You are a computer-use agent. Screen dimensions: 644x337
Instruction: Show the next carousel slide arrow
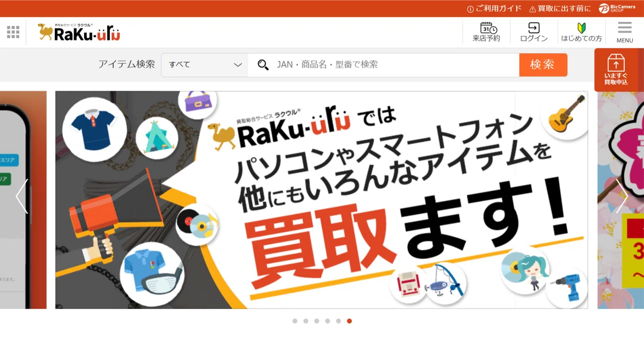tap(621, 196)
